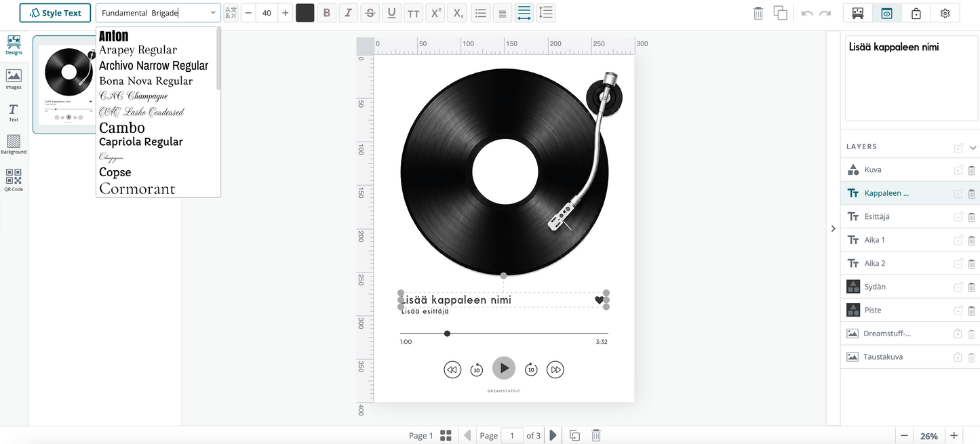Increase font size with plus button
The image size is (980, 444).
pyautogui.click(x=286, y=13)
